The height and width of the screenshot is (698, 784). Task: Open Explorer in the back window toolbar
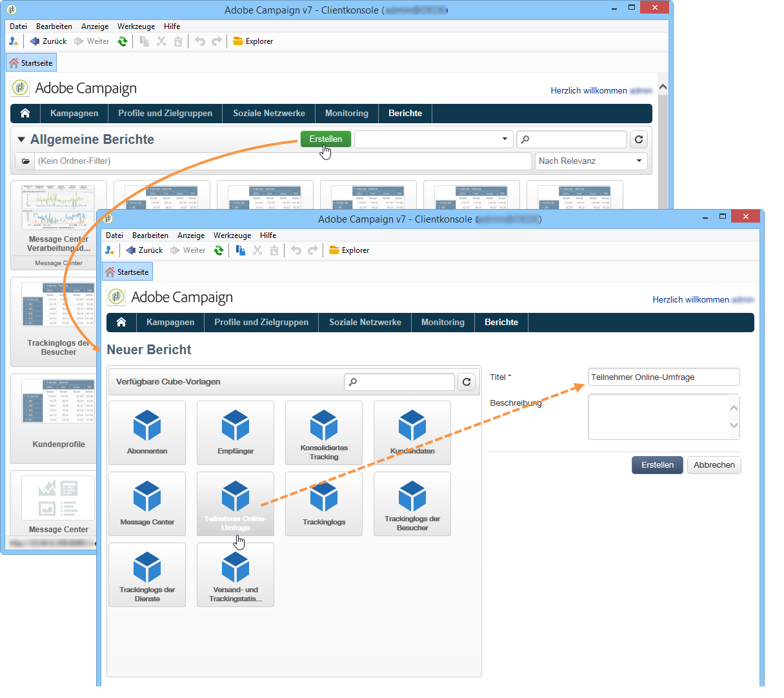pos(253,41)
